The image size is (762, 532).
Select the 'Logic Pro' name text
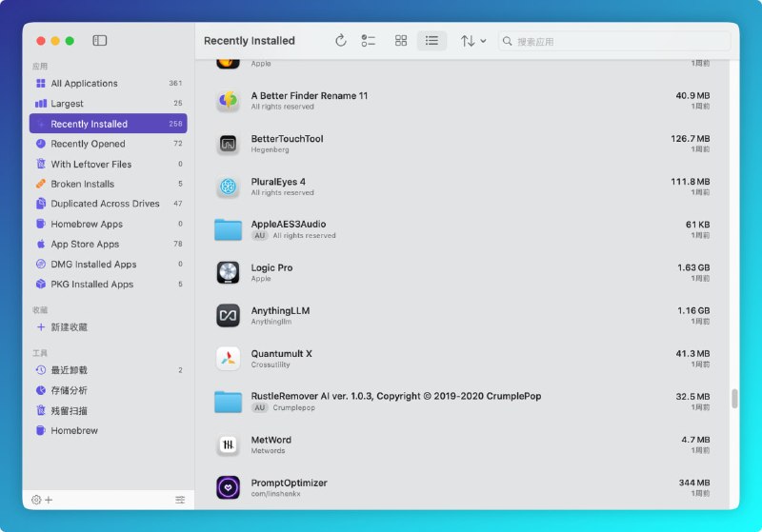(x=271, y=267)
